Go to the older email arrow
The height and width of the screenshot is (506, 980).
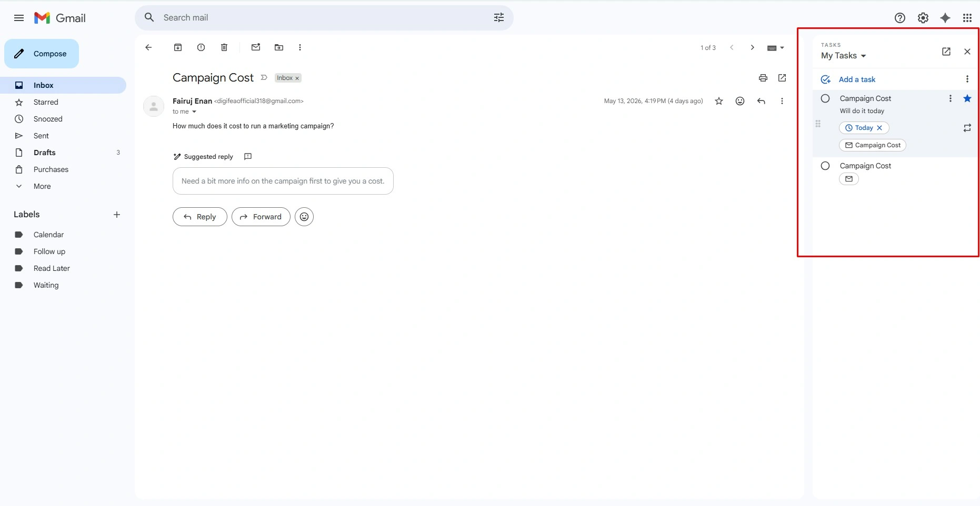753,47
